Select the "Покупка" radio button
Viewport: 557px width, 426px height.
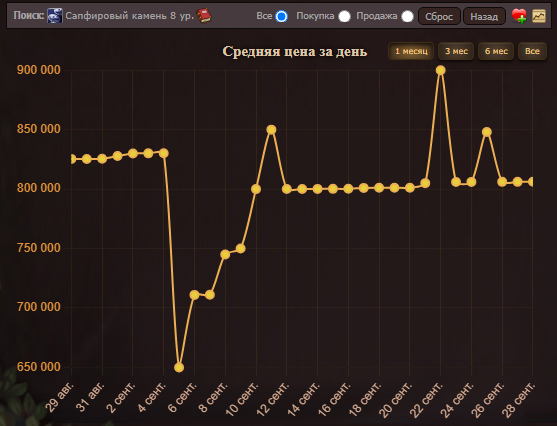(x=344, y=16)
